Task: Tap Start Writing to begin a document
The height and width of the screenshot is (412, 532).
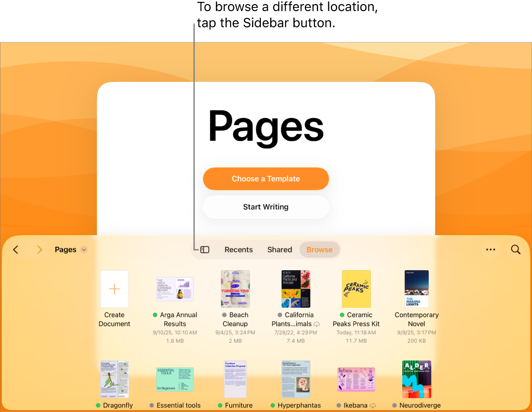Action: point(266,207)
